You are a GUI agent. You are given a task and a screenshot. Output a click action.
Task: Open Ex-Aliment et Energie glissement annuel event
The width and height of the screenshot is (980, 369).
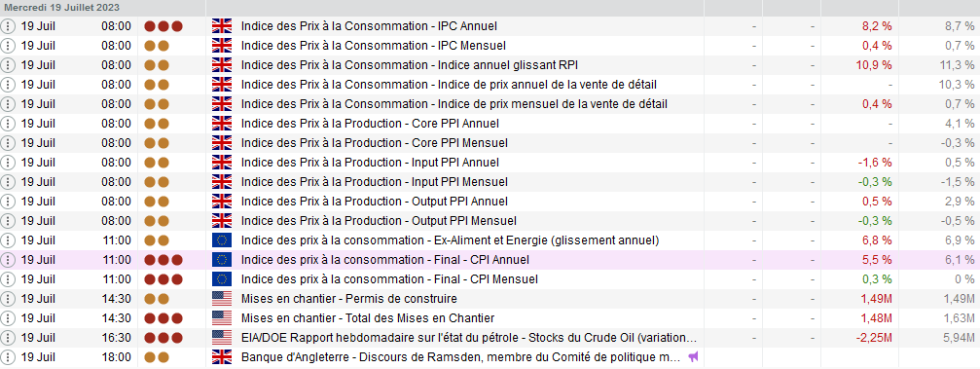[450, 240]
